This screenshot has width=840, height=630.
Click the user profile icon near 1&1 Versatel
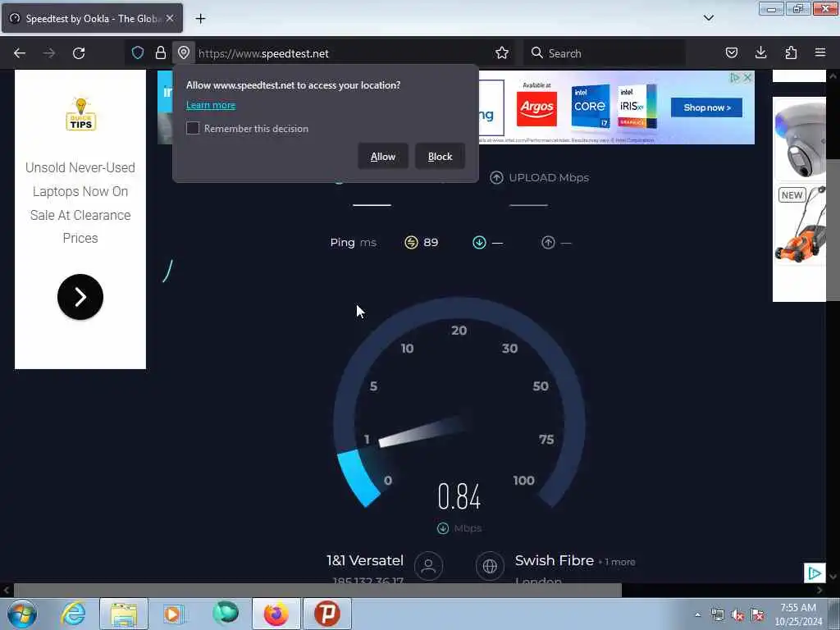click(428, 566)
